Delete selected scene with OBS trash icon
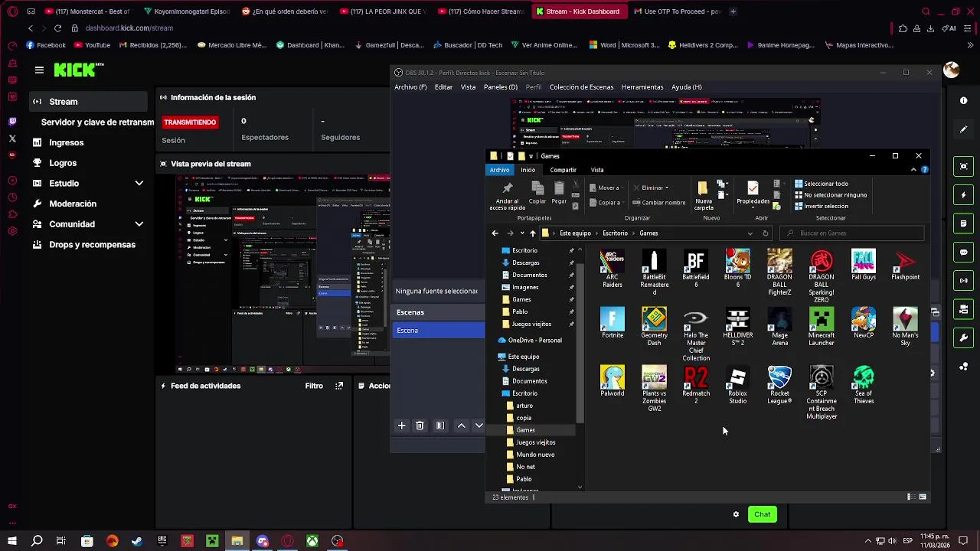The width and height of the screenshot is (980, 551). tap(420, 425)
